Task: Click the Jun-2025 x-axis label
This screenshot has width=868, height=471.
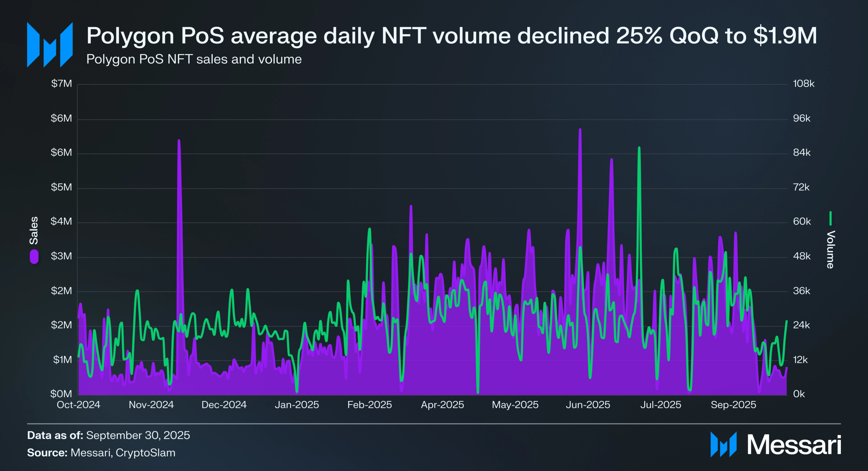Action: (588, 405)
